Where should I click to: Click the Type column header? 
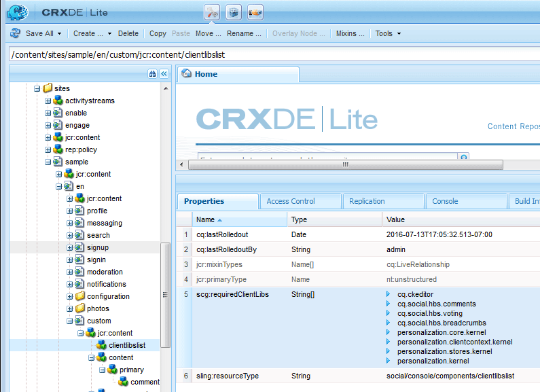click(334, 219)
